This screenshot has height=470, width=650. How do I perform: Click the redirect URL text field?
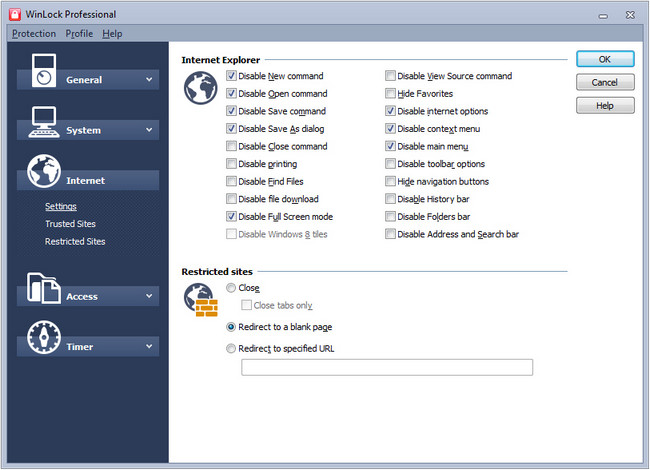pos(386,368)
